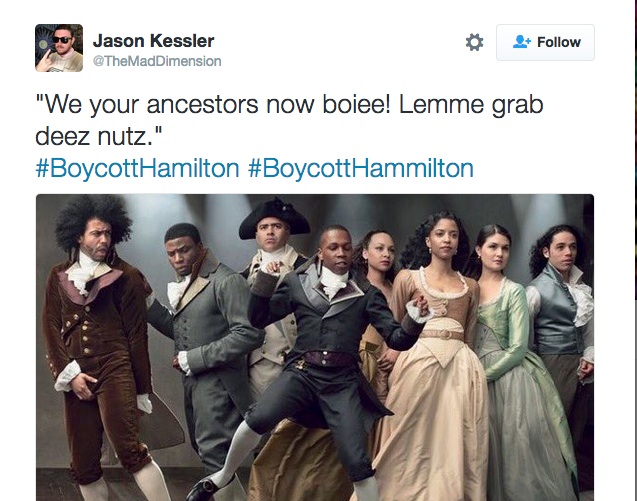This screenshot has height=501, width=637.
Task: Click the man in brown velvet coat
Action: (97, 330)
